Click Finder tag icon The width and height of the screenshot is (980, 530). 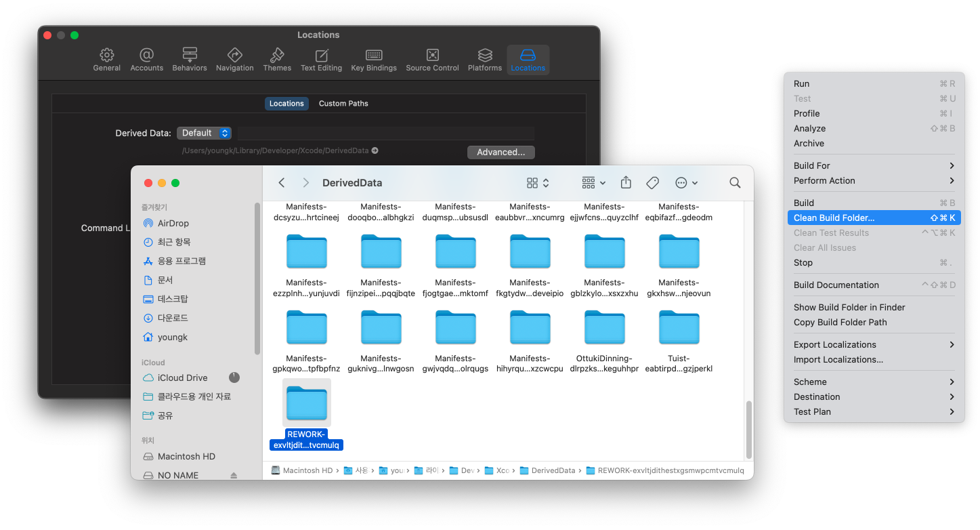tap(653, 183)
